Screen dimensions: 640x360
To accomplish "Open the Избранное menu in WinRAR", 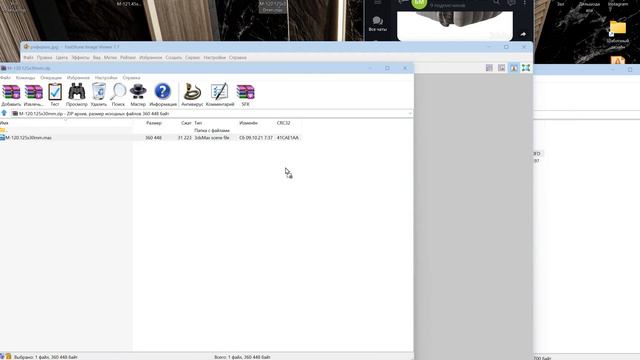I will 78,78.
